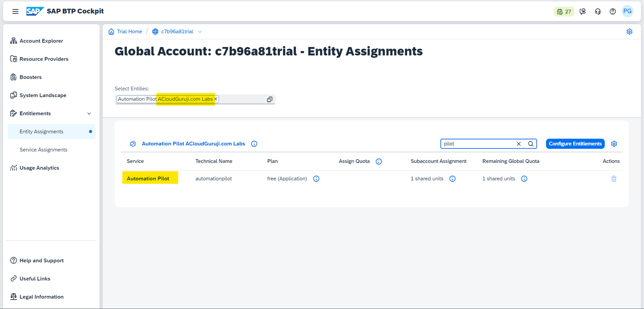Screen dimensions: 644x309
Task: Click the headset support icon
Action: point(598,12)
